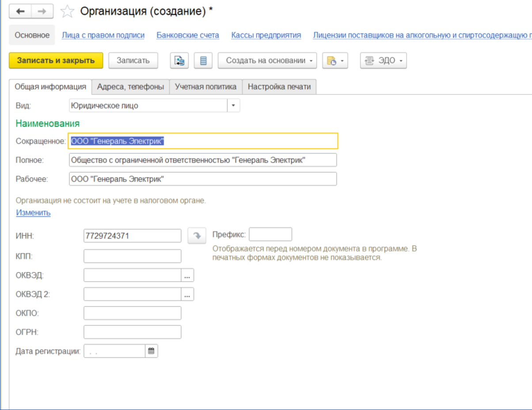The width and height of the screenshot is (532, 410).
Task: Switch to the Общая информация tab
Action: pos(50,87)
